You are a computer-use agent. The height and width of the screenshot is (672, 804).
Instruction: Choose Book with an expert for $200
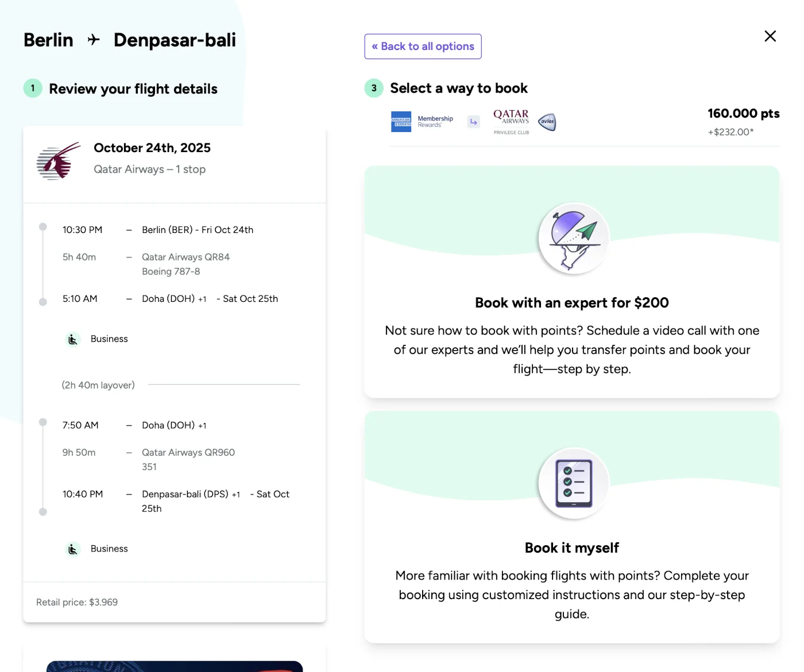(x=571, y=302)
